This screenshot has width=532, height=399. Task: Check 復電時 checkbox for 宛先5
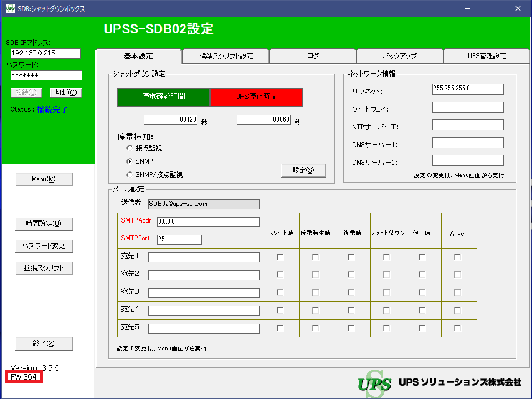[x=351, y=328]
